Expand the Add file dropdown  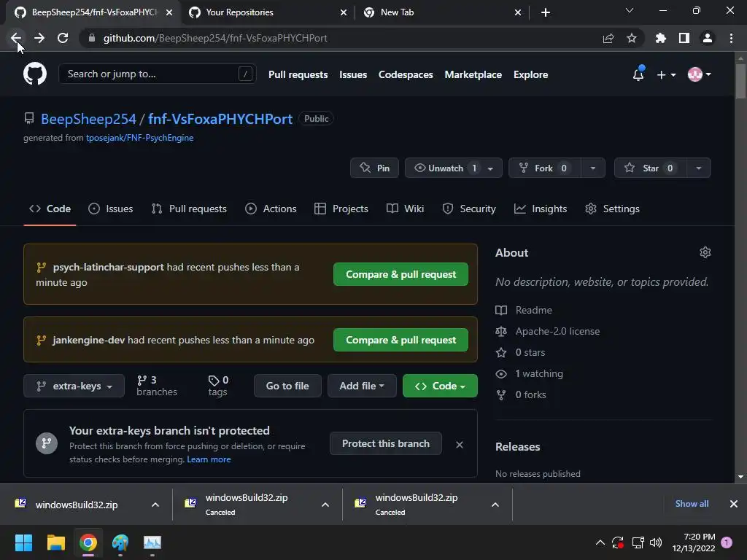tap(362, 386)
